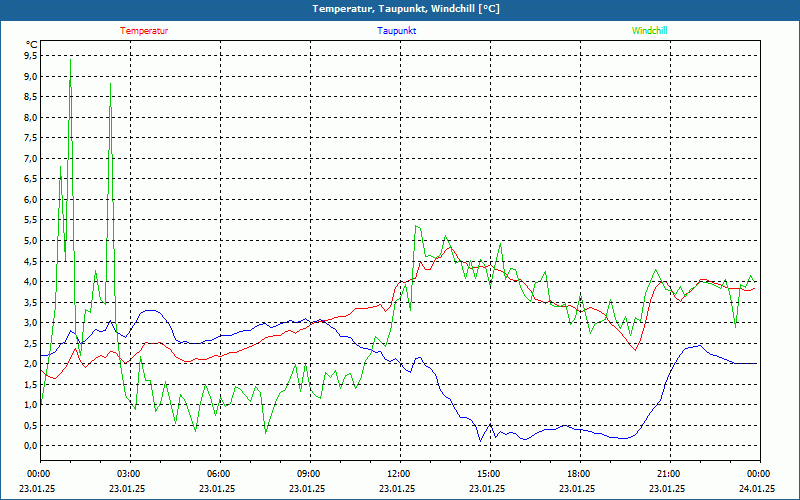Click the 2,0 y-axis value
Screen dimensions: 800x500
[x=31, y=363]
